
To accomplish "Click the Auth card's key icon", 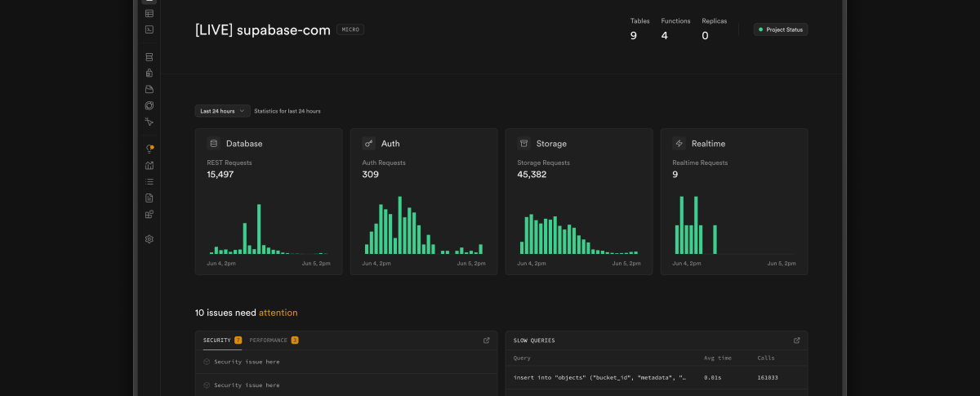I will pyautogui.click(x=369, y=143).
